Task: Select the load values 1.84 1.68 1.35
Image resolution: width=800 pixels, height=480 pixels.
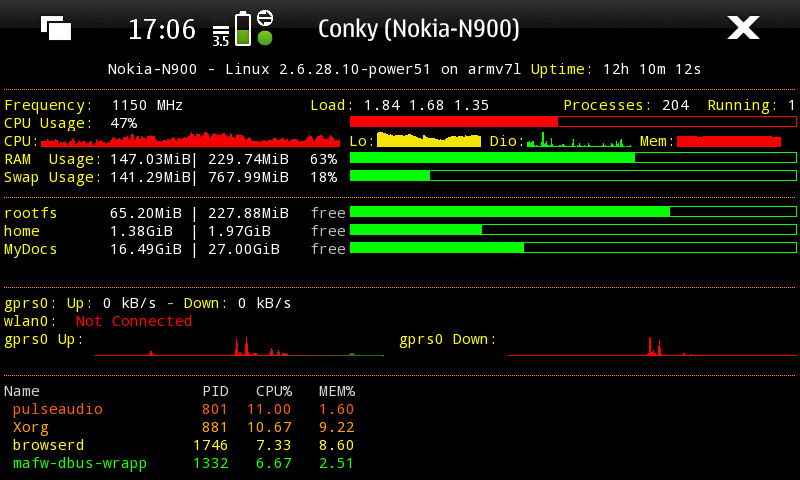Action: tap(426, 105)
